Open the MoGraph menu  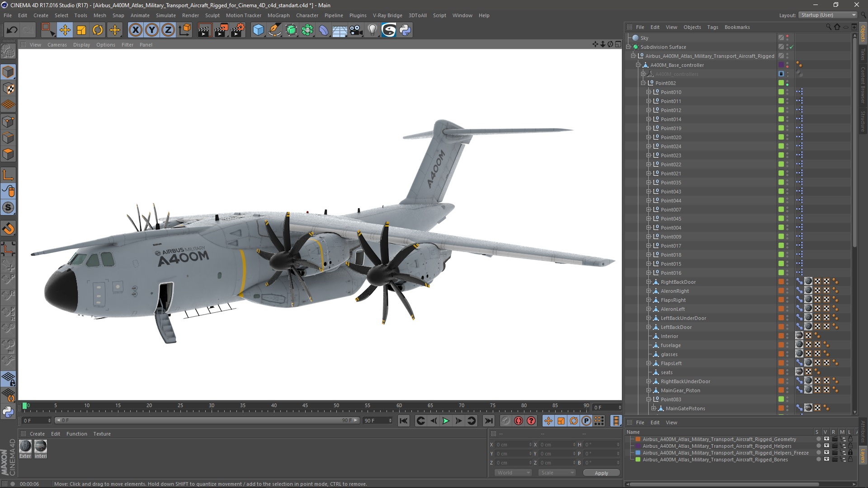(278, 15)
